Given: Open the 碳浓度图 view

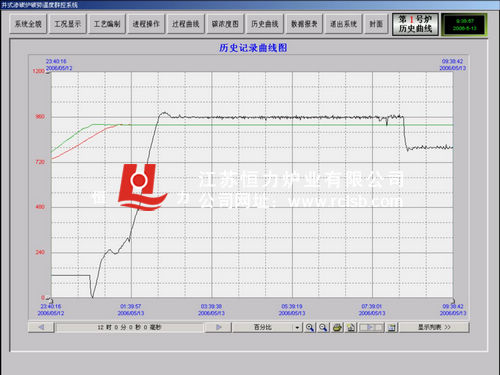Looking at the screenshot, I should coord(225,24).
